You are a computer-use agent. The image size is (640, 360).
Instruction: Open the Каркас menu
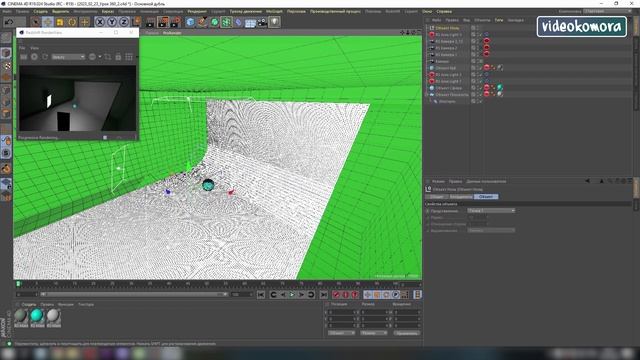(x=108, y=11)
